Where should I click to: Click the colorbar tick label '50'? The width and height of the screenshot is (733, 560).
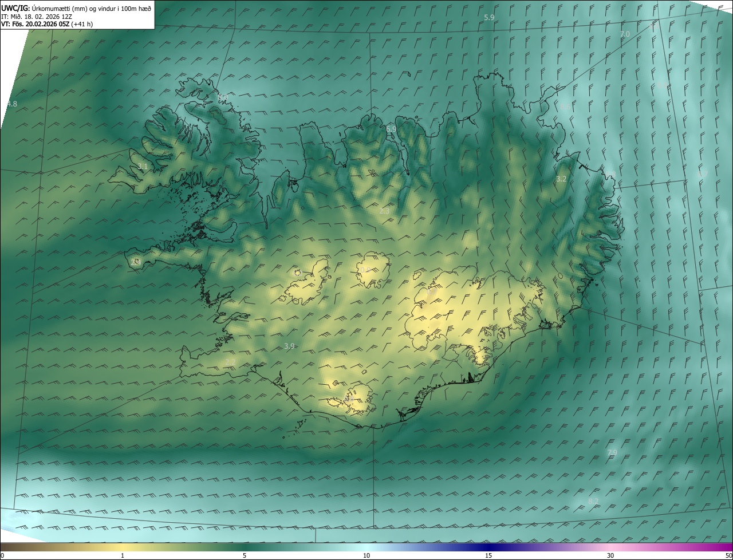[728, 555]
